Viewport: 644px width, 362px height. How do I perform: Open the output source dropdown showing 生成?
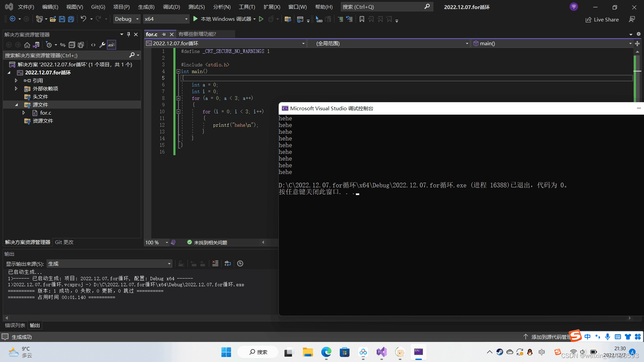110,264
